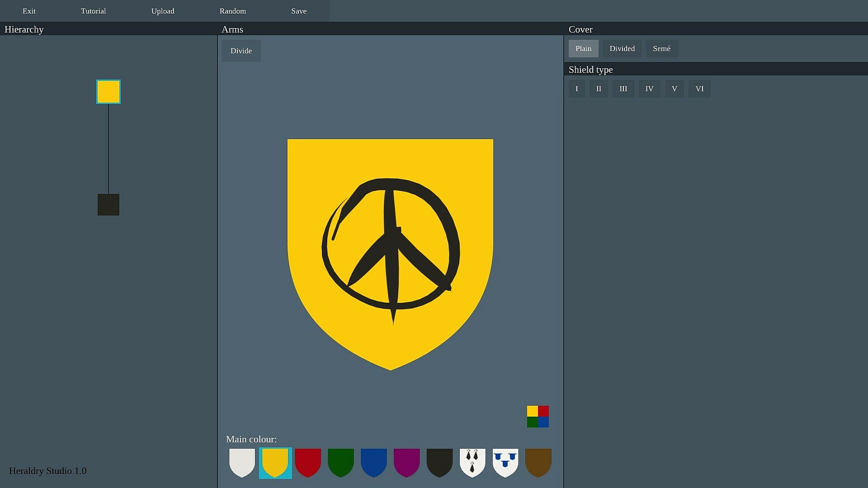Choose the brown shield main colour
Screen dimensions: 868x488
coord(538,462)
